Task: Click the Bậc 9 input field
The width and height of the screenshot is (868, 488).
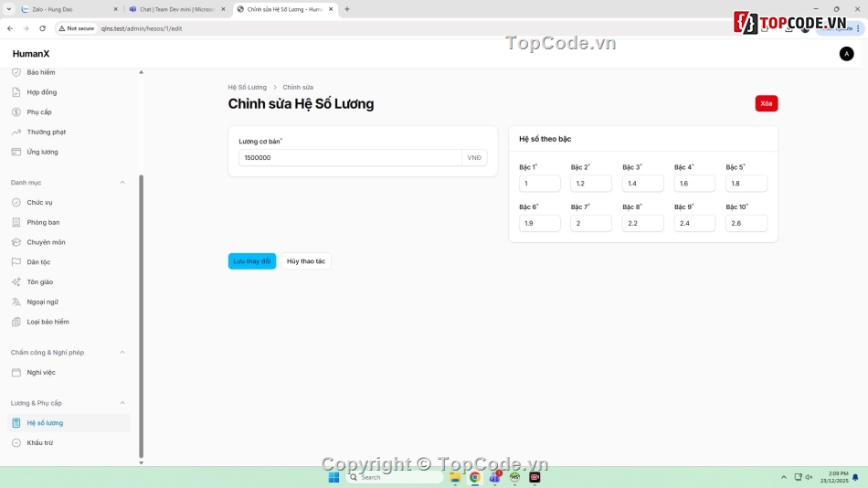Action: (694, 223)
